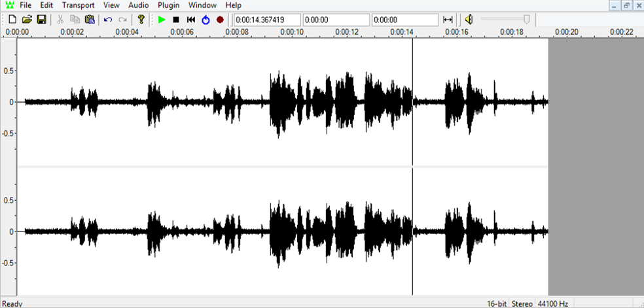Image resolution: width=644 pixels, height=308 pixels.
Task: Click the 0:00:16 mark on timeline ruler
Action: [457, 32]
